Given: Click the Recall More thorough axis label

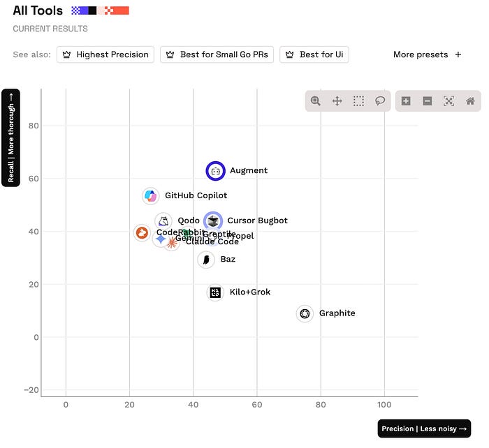Looking at the screenshot, I should click(x=10, y=137).
